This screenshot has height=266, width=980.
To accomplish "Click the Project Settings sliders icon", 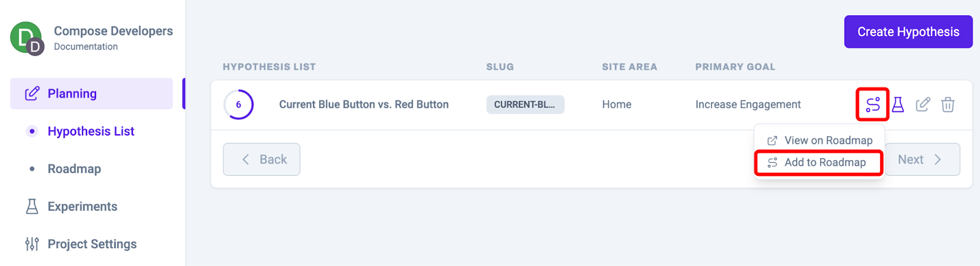I will tap(32, 244).
